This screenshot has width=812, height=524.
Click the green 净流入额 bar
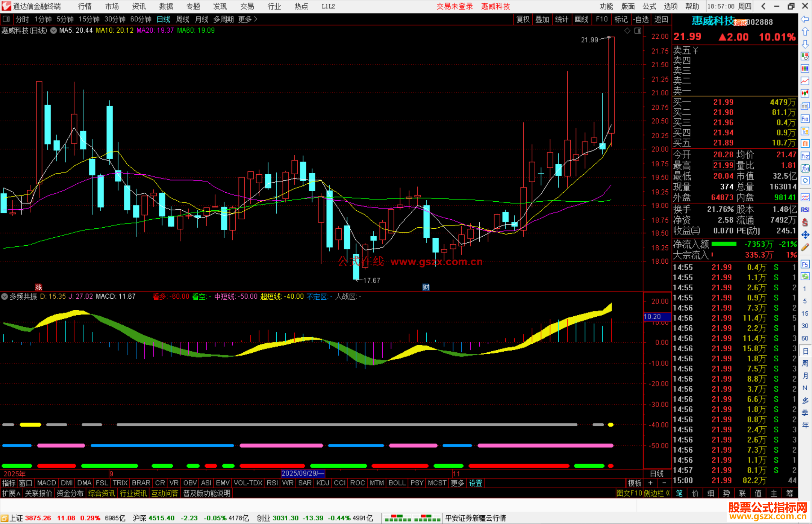pyautogui.click(x=724, y=244)
